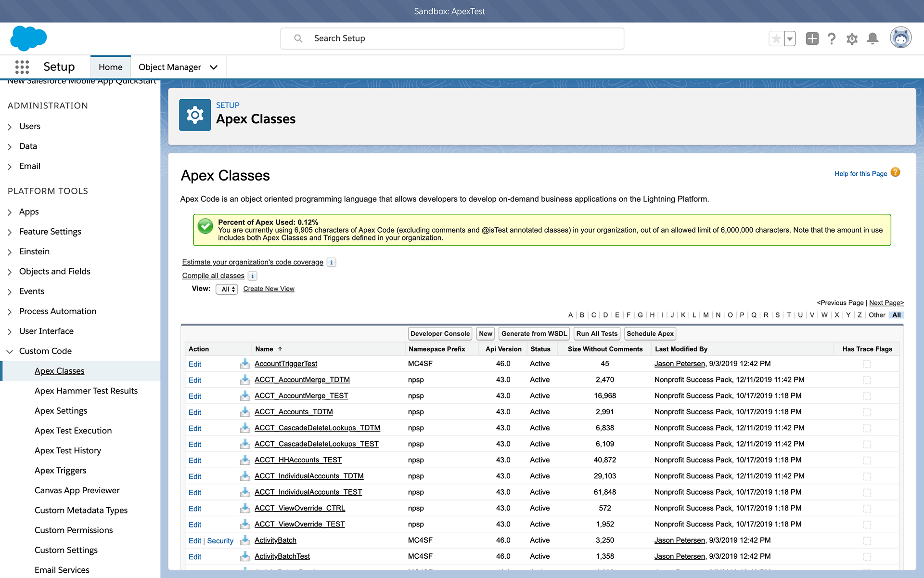Check the trace flag box for ActivityBatch
924x578 pixels.
pyautogui.click(x=867, y=541)
